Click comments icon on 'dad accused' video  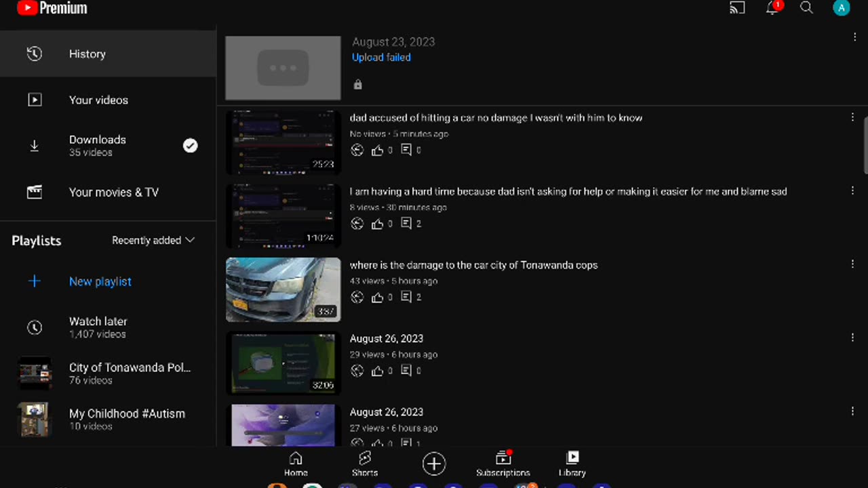[406, 150]
